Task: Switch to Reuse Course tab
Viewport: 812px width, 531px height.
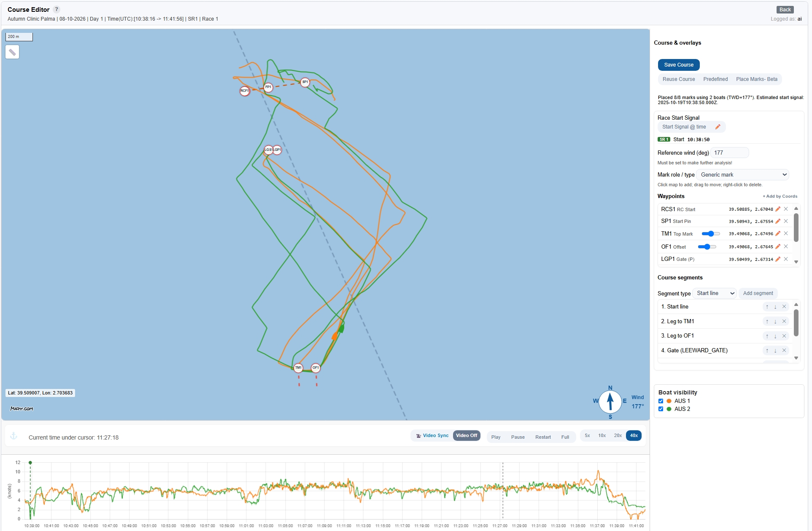Action: point(679,79)
